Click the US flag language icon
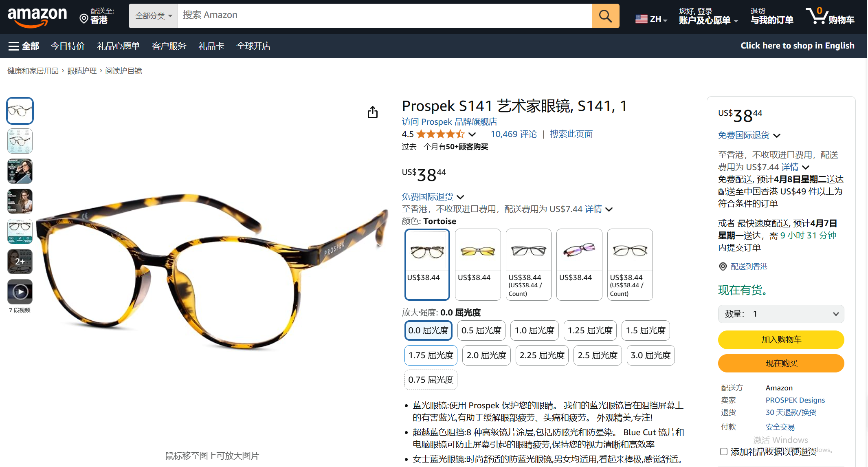868x467 pixels. click(x=642, y=19)
